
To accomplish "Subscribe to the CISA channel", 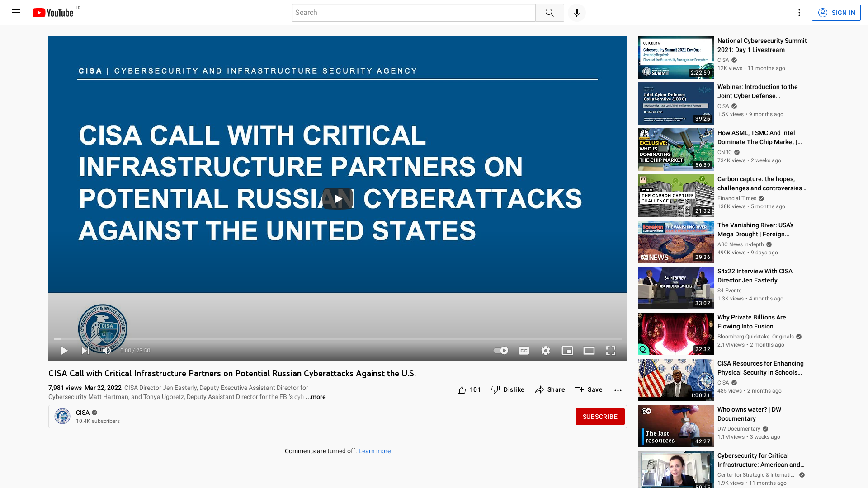I will tap(600, 417).
